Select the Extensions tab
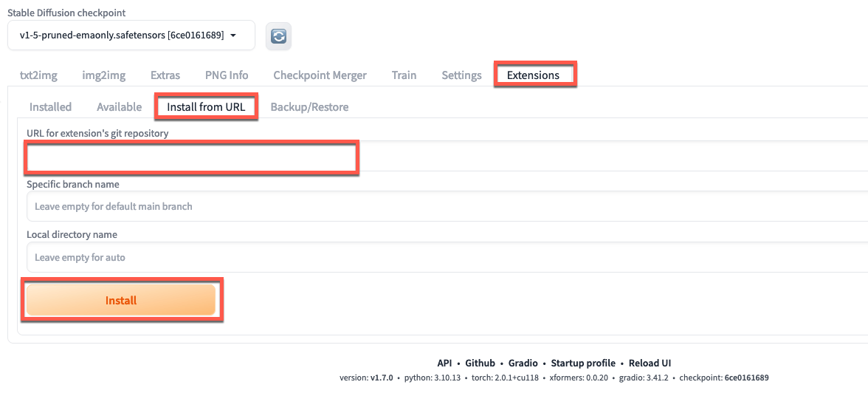 [533, 75]
